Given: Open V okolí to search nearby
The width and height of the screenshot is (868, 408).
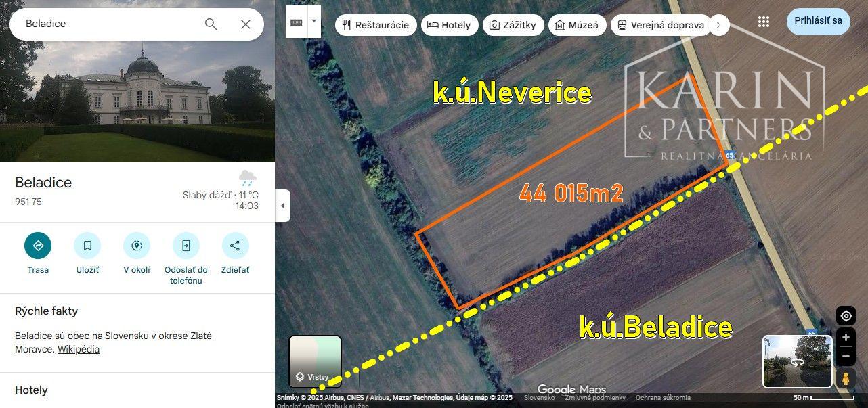Looking at the screenshot, I should point(136,245).
